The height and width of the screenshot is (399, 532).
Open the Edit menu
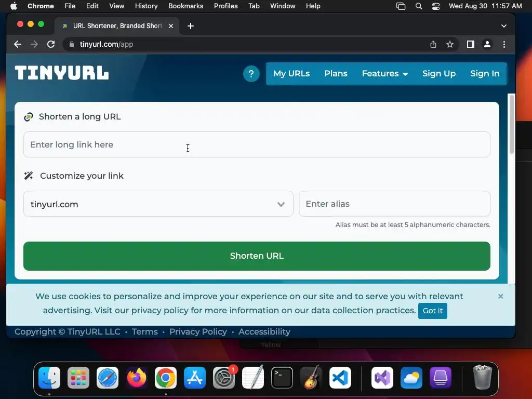(x=92, y=6)
